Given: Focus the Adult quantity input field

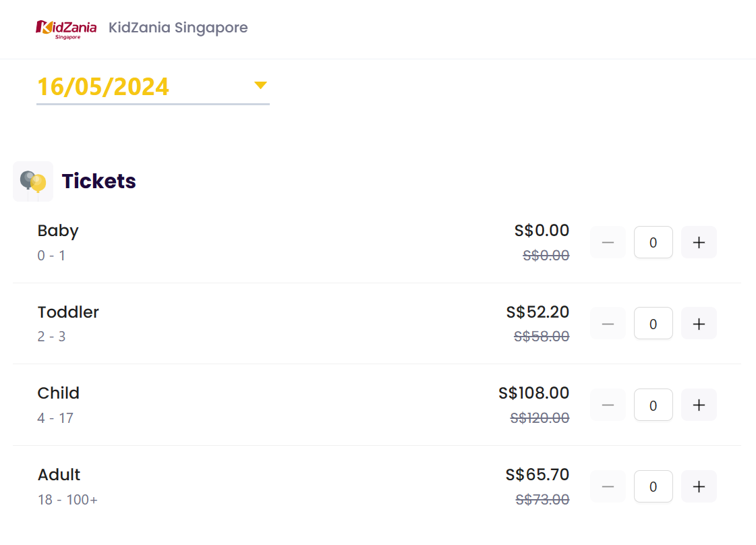Looking at the screenshot, I should point(653,486).
